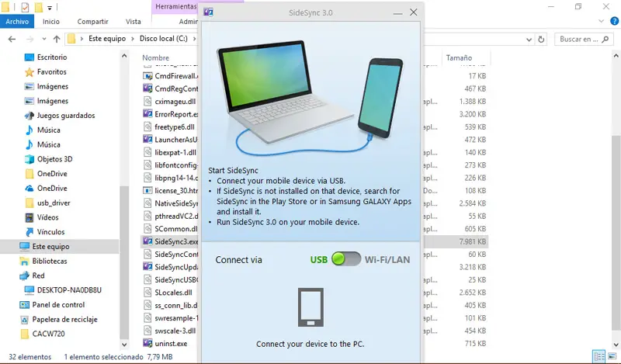Minimize the SideSync 3.0 window

(397, 12)
